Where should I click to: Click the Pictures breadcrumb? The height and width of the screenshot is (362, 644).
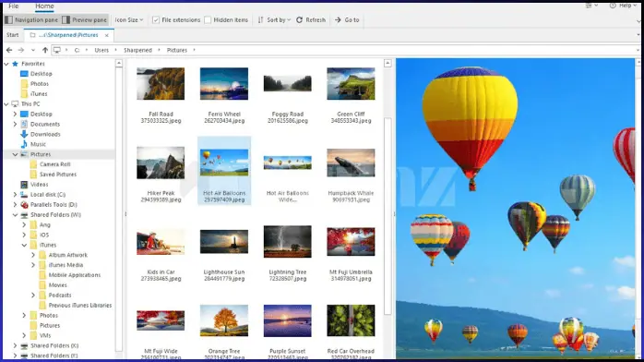pyautogui.click(x=177, y=50)
